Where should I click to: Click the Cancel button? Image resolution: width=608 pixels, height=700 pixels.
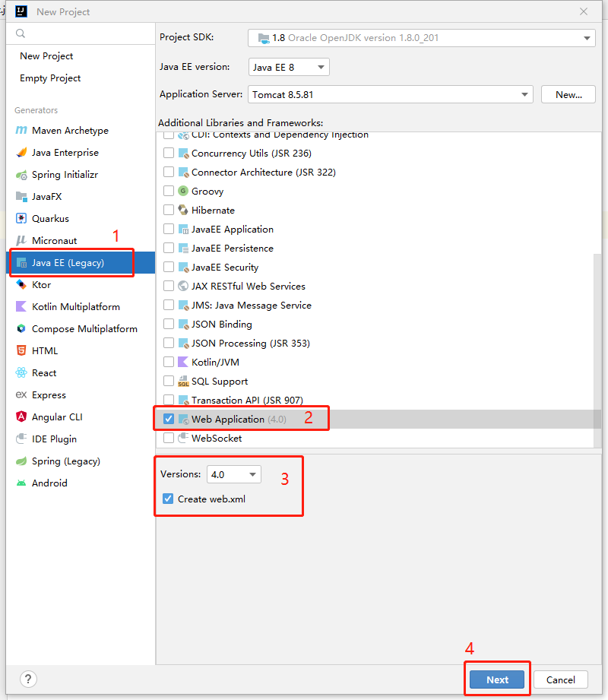tap(561, 679)
